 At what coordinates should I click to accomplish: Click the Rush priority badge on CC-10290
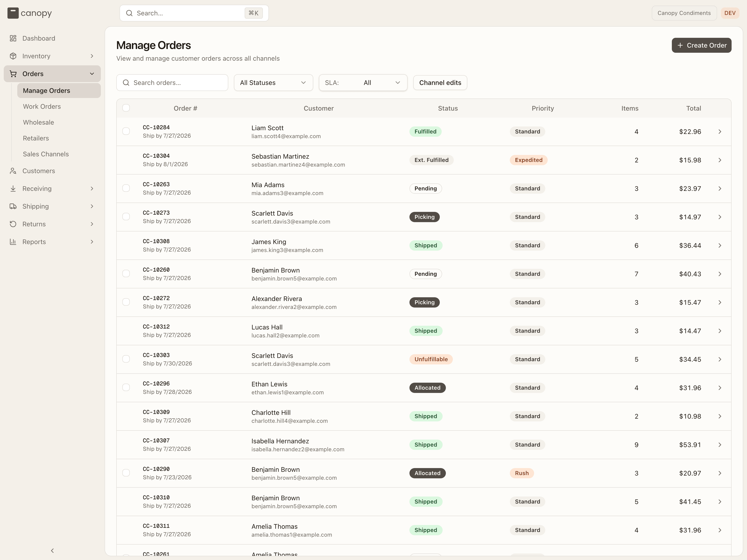(x=522, y=473)
